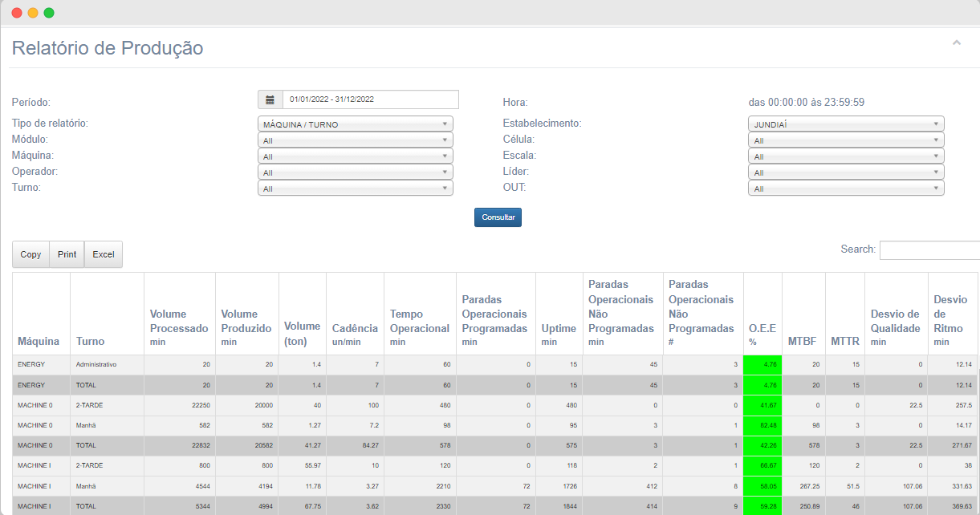The image size is (980, 515).
Task: Click into the Search input field
Action: 929,250
